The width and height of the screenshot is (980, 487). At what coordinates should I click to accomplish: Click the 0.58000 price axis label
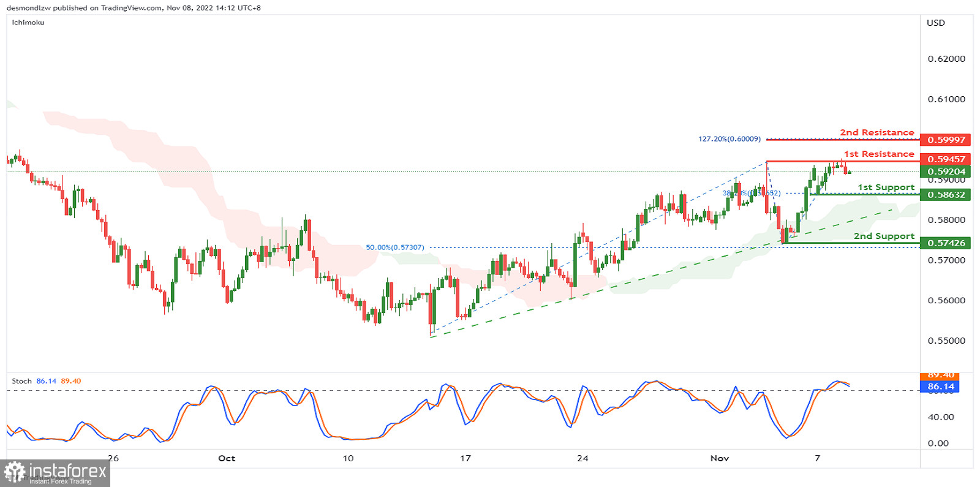946,220
